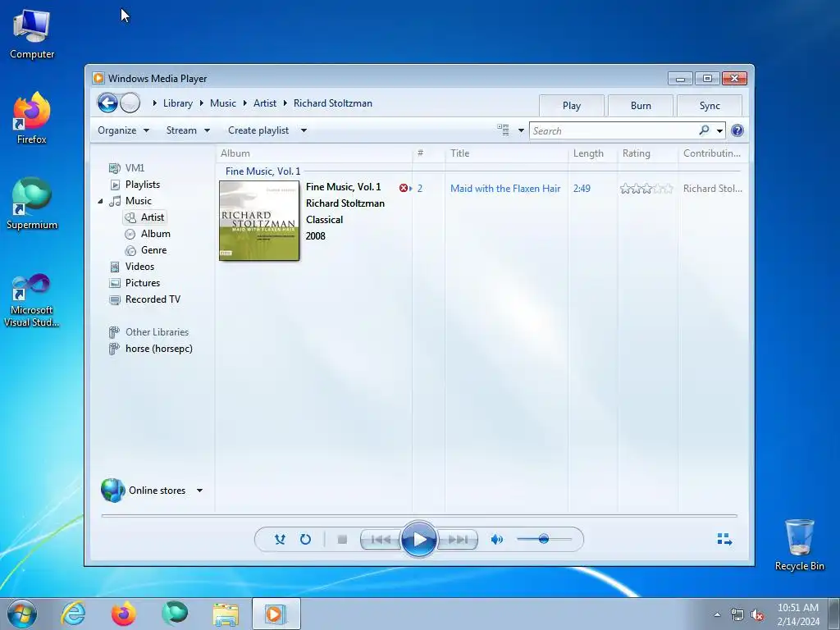Select Music in navigation pane
The height and width of the screenshot is (630, 840).
click(138, 201)
